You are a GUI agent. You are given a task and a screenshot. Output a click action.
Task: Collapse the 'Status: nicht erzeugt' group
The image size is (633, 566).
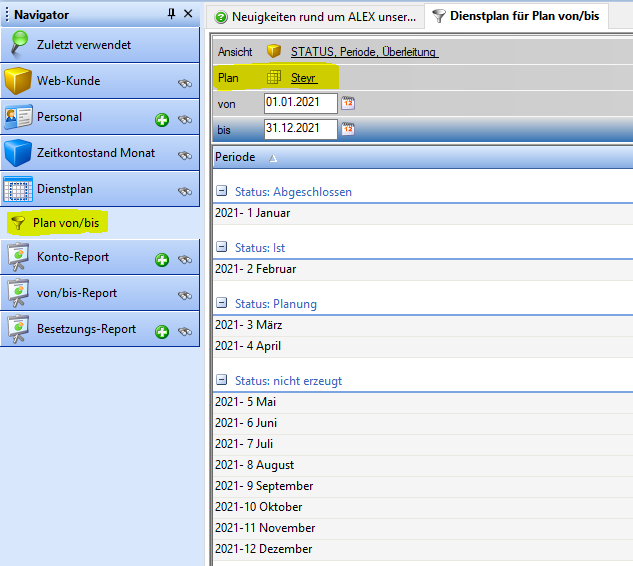[x=221, y=380]
